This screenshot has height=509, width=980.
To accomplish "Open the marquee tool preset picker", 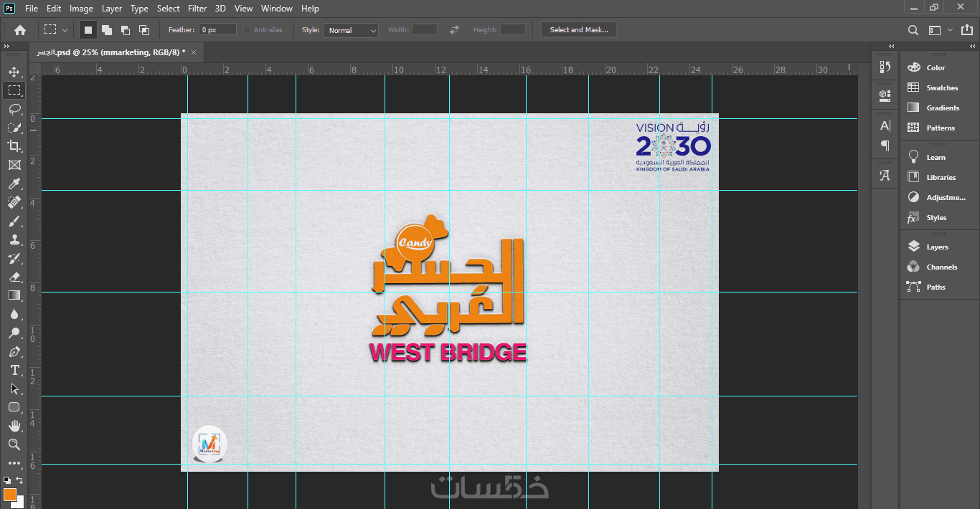I will coord(56,30).
